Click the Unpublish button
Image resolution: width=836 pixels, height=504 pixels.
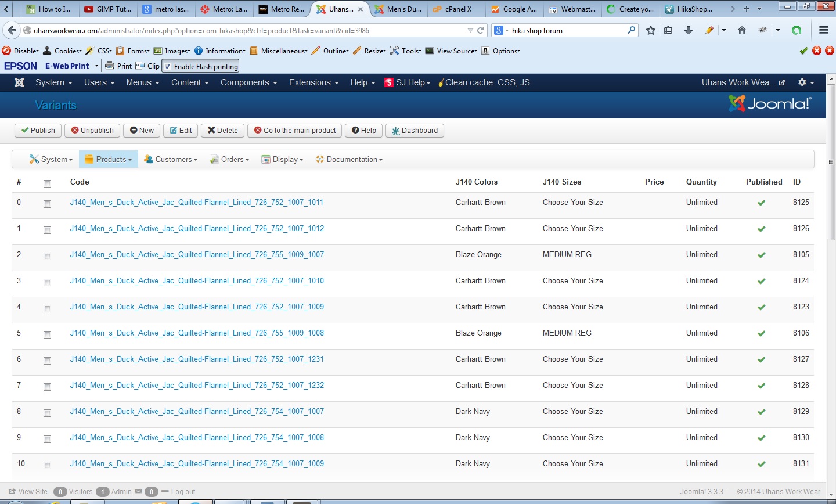pyautogui.click(x=92, y=130)
